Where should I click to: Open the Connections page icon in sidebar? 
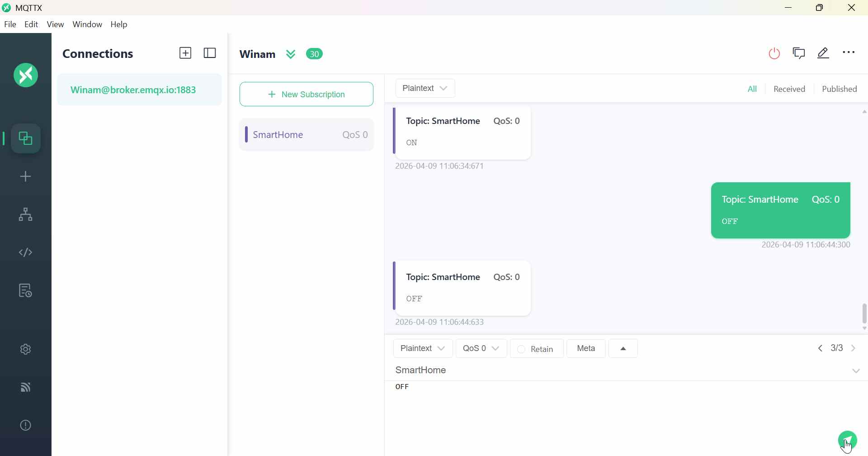coord(26,138)
